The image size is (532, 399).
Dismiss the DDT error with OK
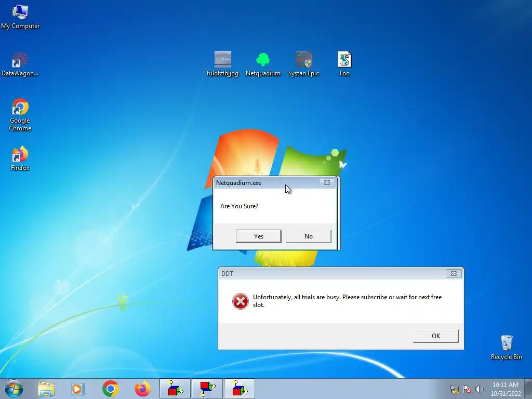tap(436, 336)
